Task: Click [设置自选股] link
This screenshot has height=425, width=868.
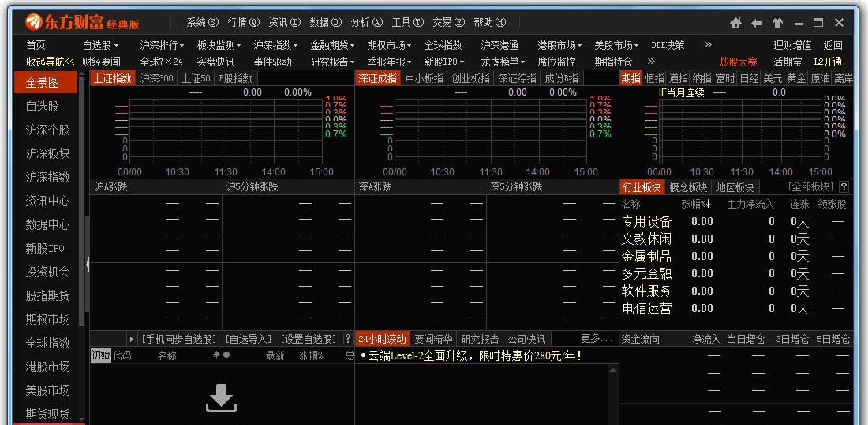Action: 309,339
